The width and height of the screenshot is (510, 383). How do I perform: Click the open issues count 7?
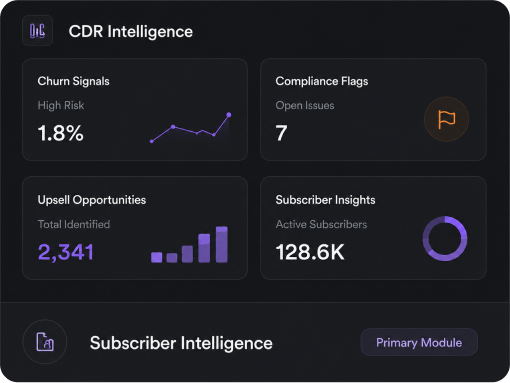click(281, 133)
